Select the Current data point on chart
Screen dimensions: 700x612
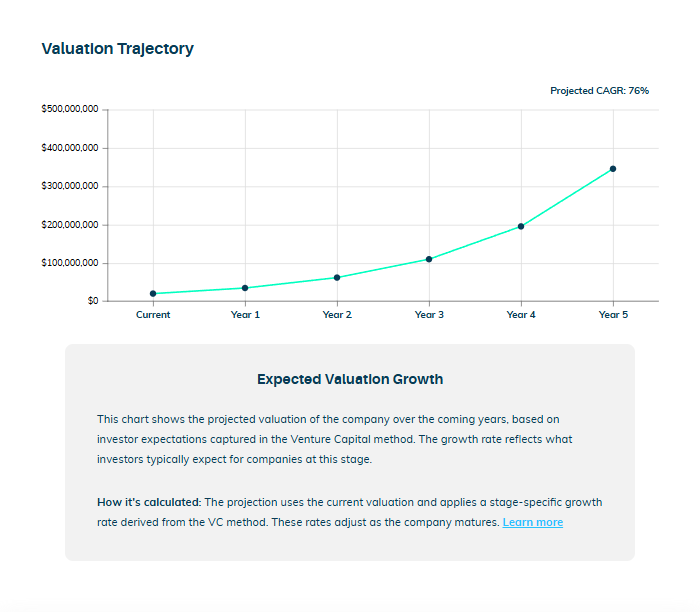click(153, 294)
